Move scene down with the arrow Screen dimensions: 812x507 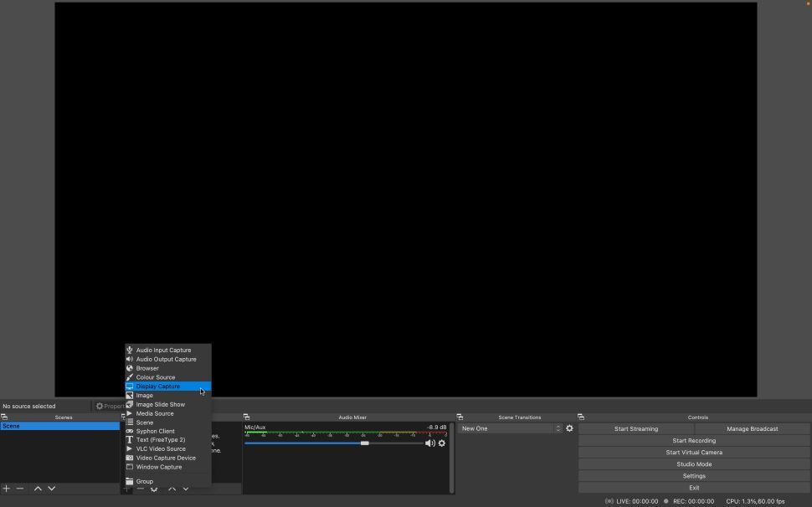tap(52, 489)
